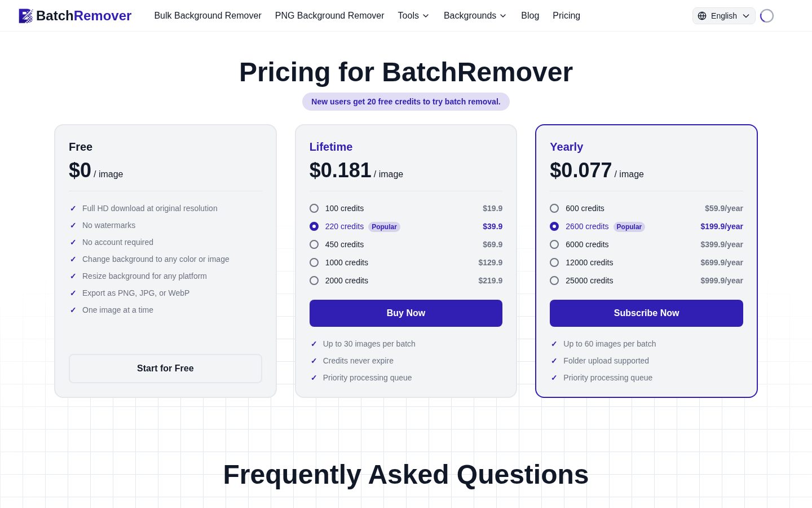Screen dimensions: 812x508
Task: Click the BatchRemover logo icon
Action: [26, 16]
